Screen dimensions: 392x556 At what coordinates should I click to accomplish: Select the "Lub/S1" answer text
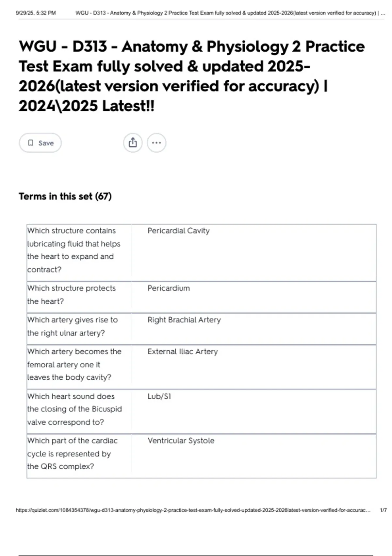159,396
